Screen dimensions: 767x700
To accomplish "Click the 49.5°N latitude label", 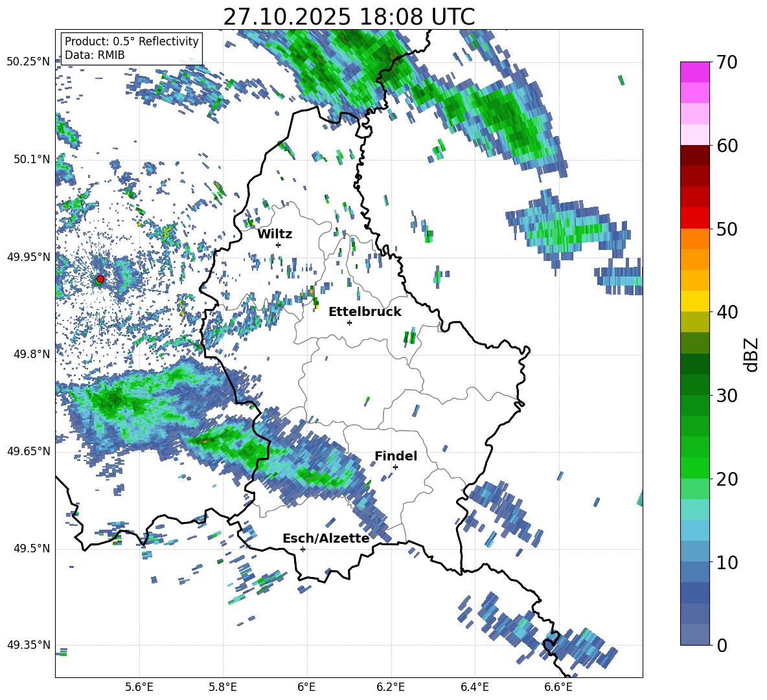I will click(32, 549).
